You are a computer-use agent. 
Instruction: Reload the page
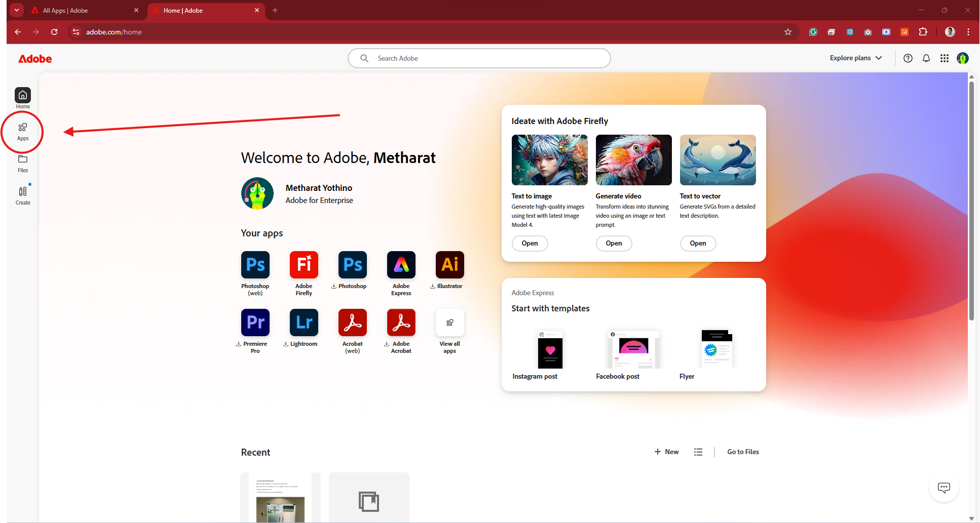[x=54, y=32]
